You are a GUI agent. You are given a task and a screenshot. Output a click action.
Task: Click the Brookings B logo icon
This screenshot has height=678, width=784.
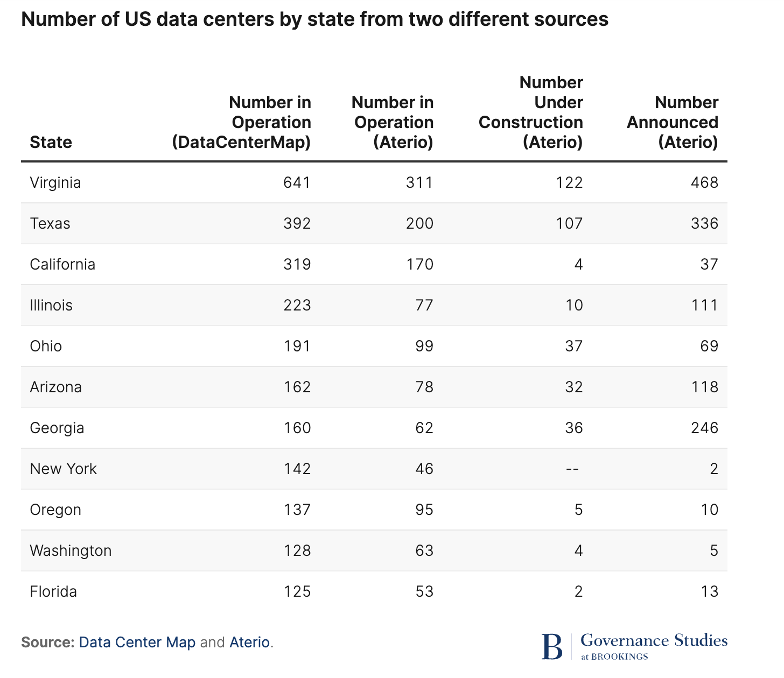click(x=552, y=647)
